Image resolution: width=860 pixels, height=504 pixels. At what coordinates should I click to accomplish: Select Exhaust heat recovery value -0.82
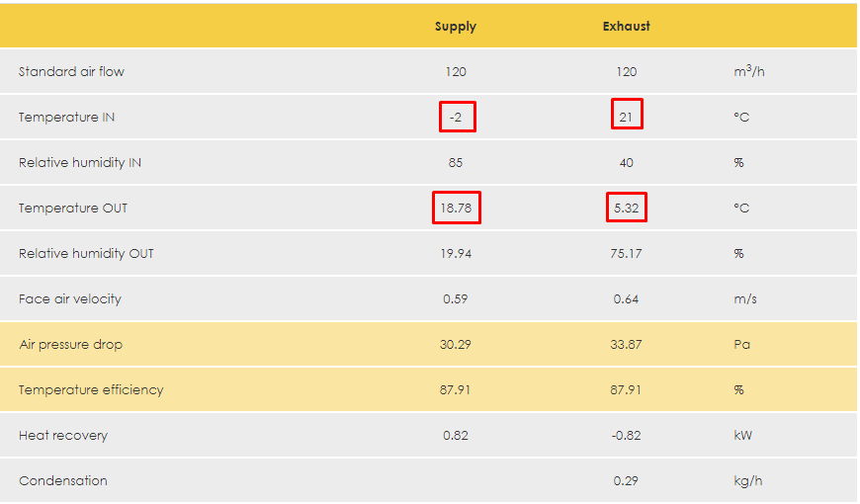coord(627,436)
